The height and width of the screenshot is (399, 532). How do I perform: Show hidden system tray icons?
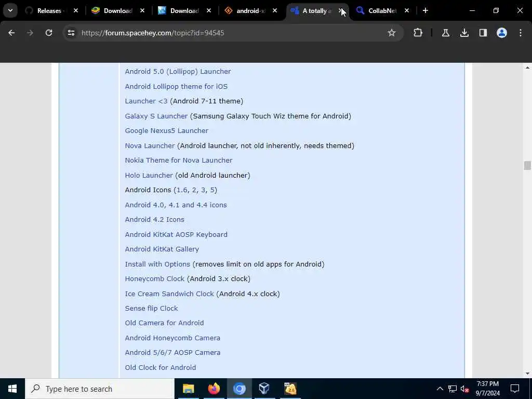point(440,389)
